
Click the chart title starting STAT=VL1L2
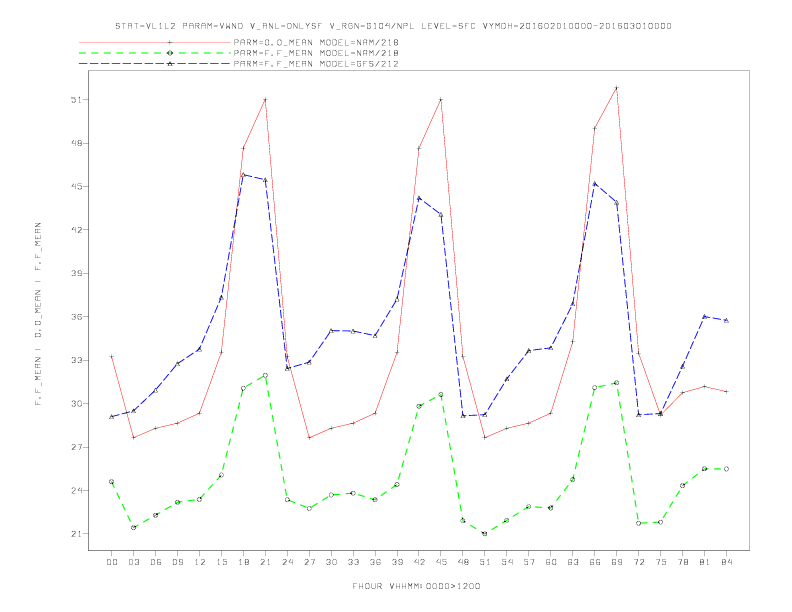coord(393,26)
